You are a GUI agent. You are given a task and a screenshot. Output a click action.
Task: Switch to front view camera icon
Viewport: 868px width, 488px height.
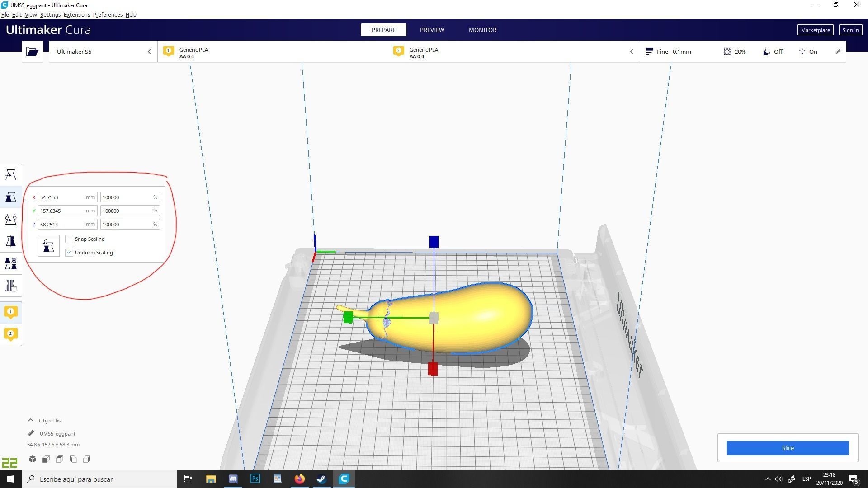[46, 459]
